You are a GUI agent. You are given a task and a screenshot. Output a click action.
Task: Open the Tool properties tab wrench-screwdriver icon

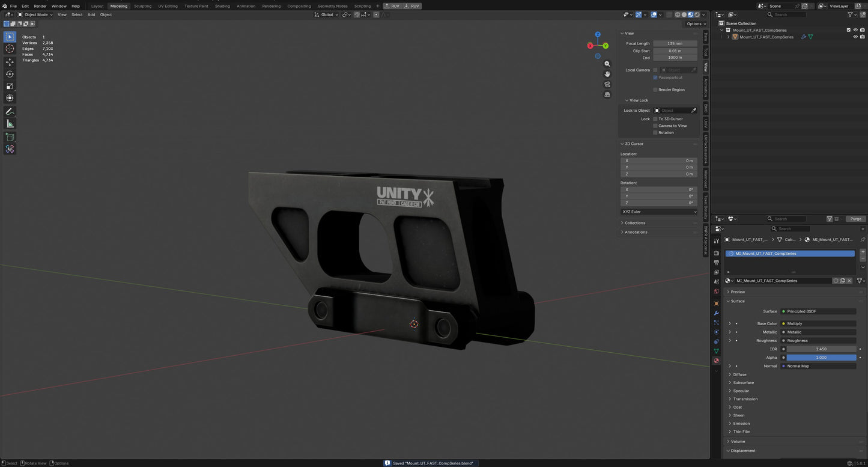pyautogui.click(x=716, y=241)
